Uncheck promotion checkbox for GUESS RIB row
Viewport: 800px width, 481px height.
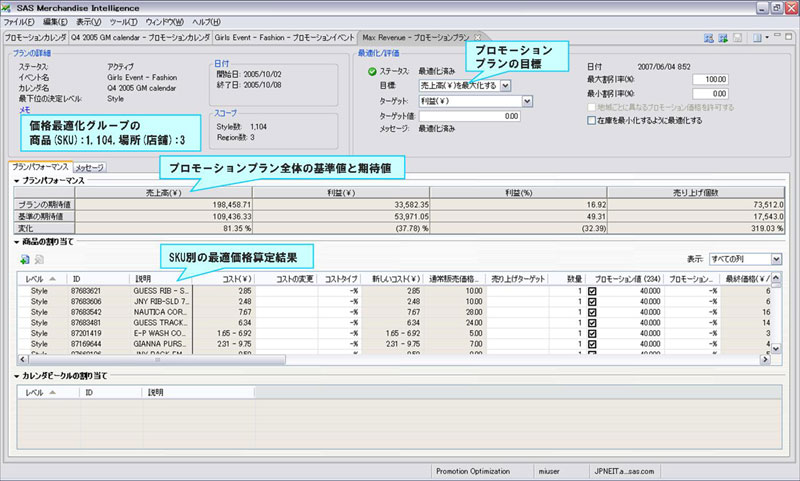point(592,291)
